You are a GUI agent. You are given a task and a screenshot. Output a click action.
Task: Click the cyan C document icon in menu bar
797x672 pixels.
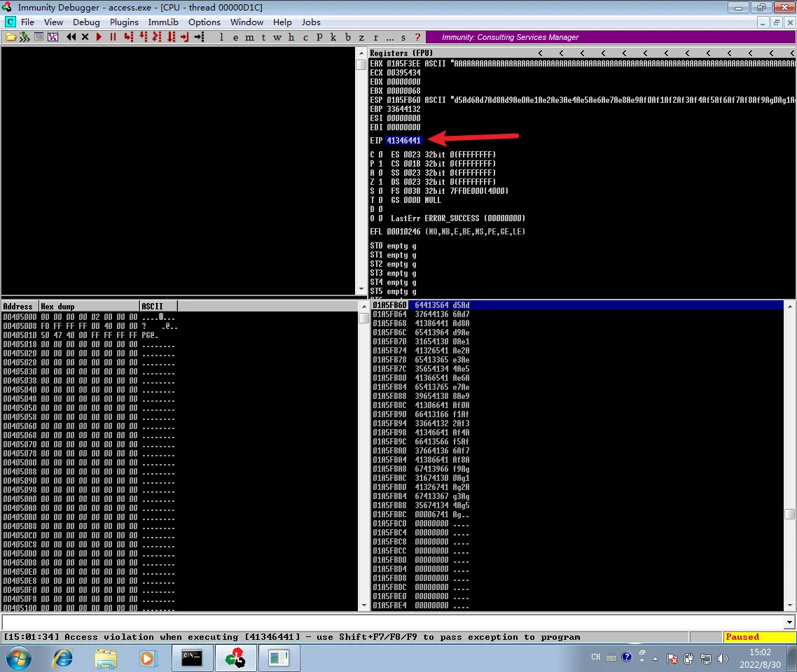click(11, 22)
